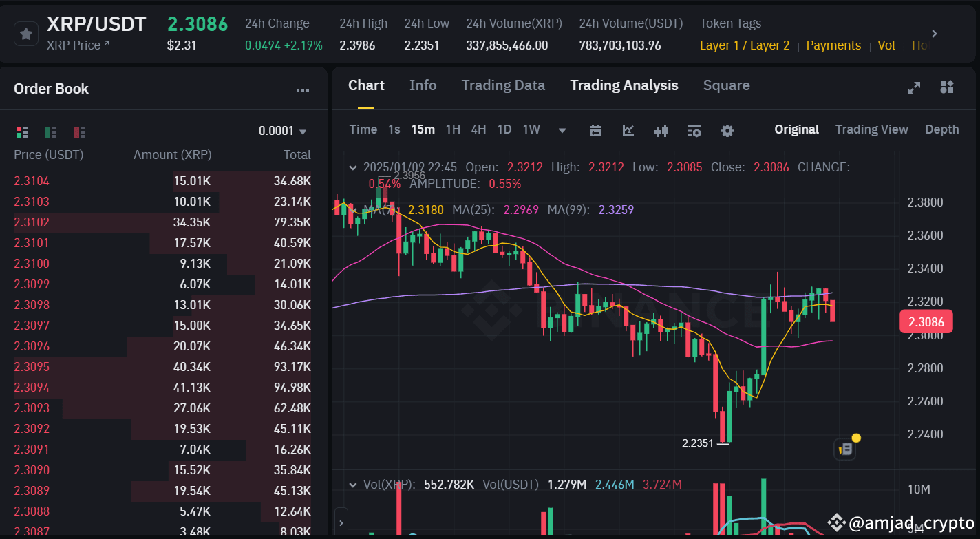
Task: Open the Payments token tag
Action: [833, 45]
